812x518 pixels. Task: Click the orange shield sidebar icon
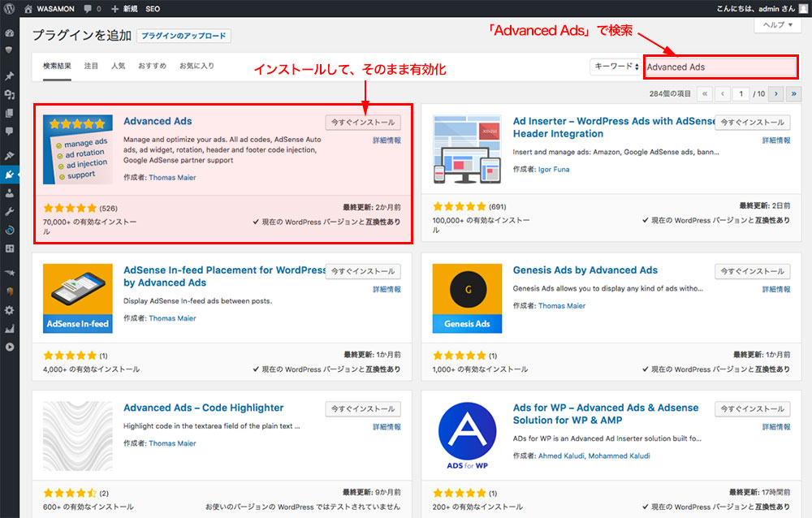pos(9,291)
